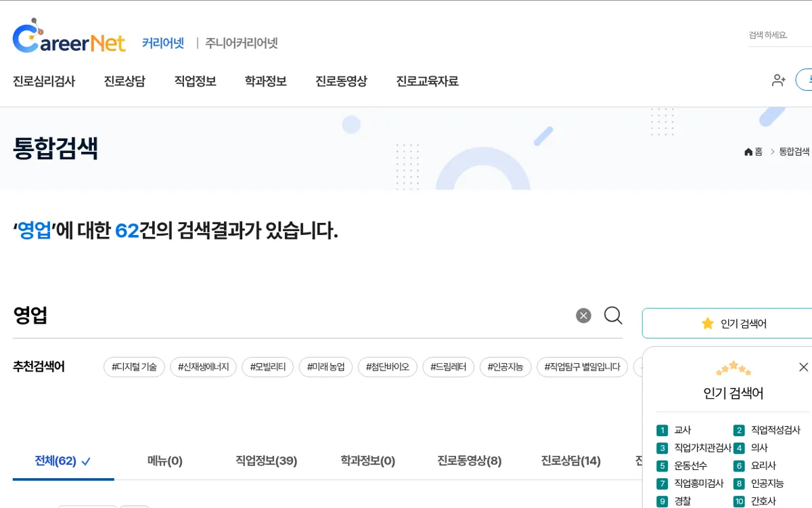Click the 통합검색 breadcrumb text

pyautogui.click(x=794, y=152)
